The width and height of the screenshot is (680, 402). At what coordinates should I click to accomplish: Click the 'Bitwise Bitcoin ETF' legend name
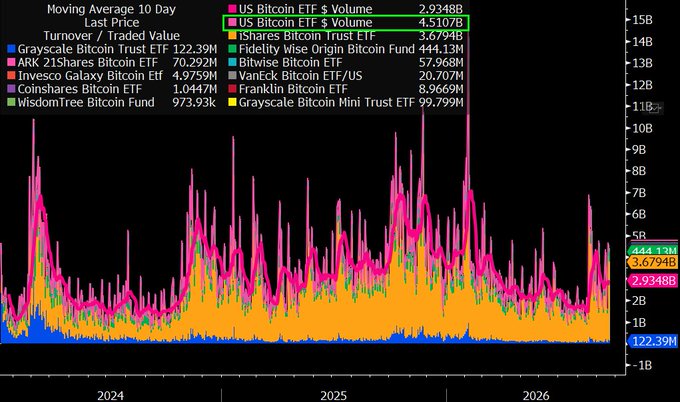[x=291, y=62]
